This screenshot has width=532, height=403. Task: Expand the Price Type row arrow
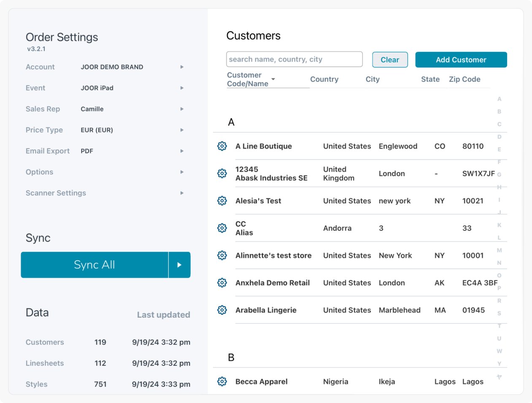click(182, 130)
